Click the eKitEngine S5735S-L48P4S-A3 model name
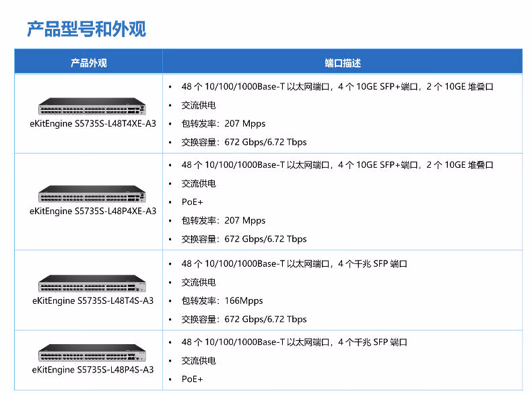 click(92, 370)
